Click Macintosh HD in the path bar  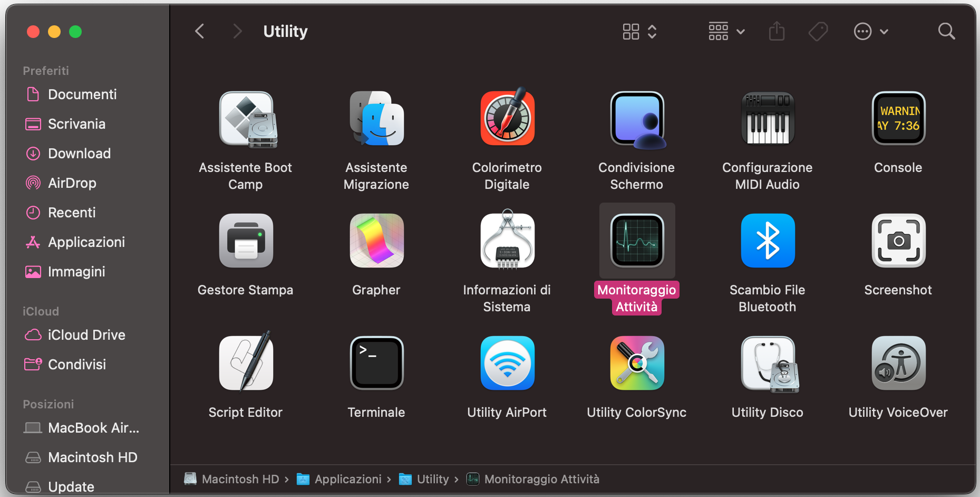point(231,479)
